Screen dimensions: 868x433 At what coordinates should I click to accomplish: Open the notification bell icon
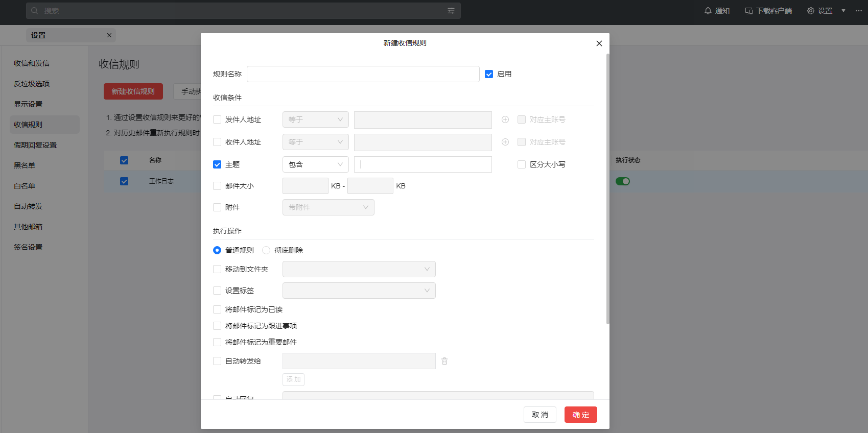click(708, 11)
